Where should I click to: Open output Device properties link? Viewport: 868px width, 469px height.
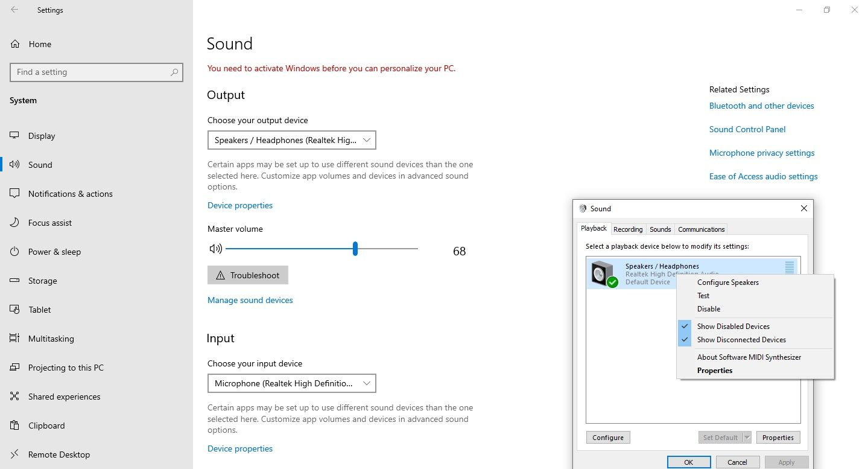(x=240, y=205)
